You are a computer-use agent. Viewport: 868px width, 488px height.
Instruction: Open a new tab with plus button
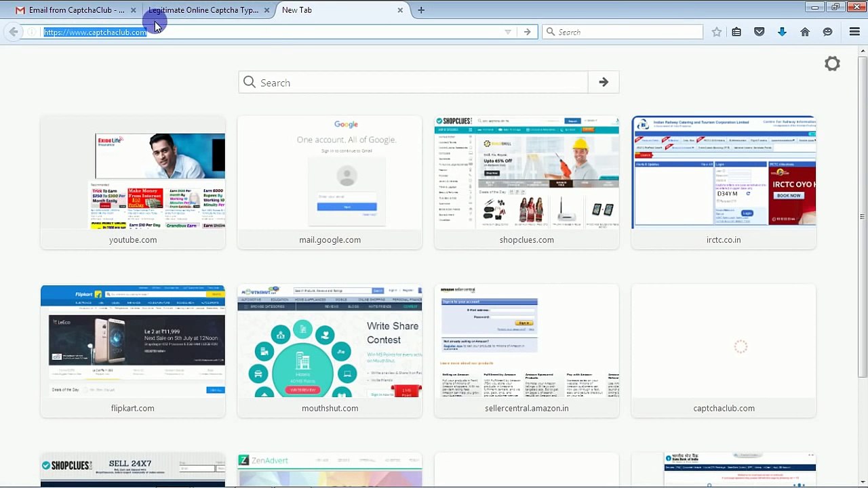coord(421,10)
